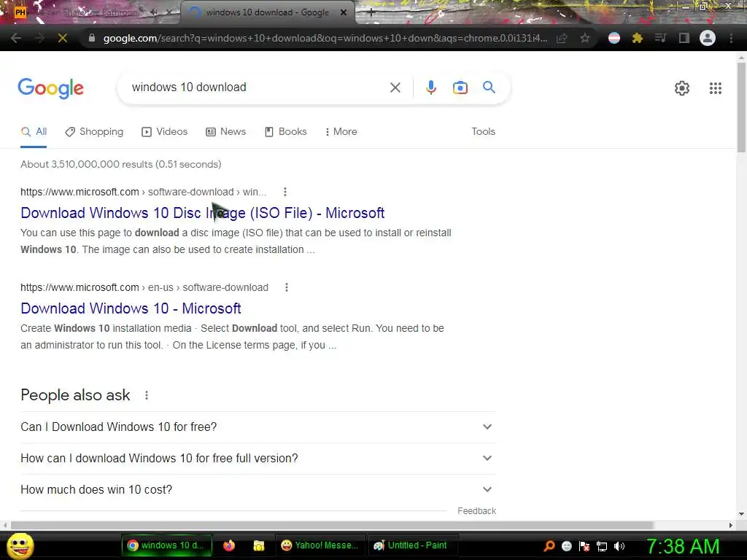Click in the 'windows 10 download' search field
The width and height of the screenshot is (747, 560).
click(258, 87)
